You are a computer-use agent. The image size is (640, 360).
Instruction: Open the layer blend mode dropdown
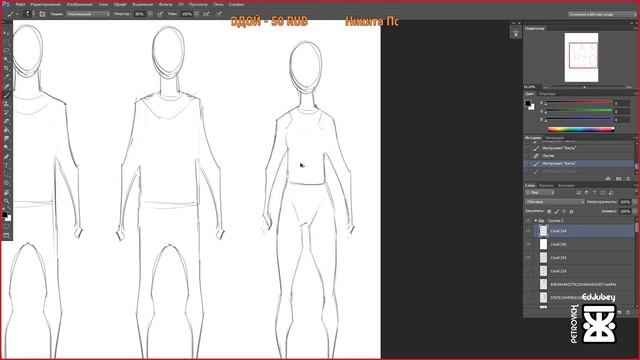coord(555,202)
